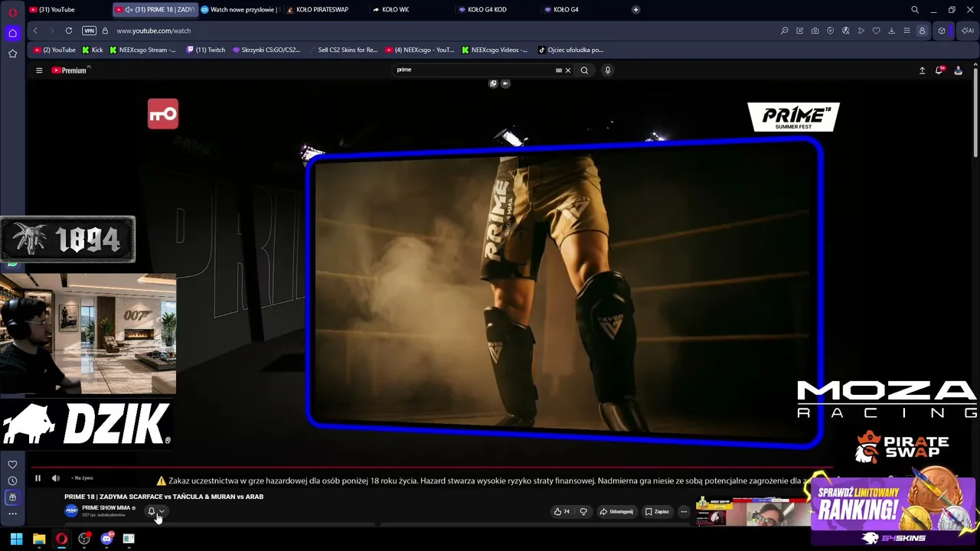Switch to the KOŁO WK tab

[411, 10]
